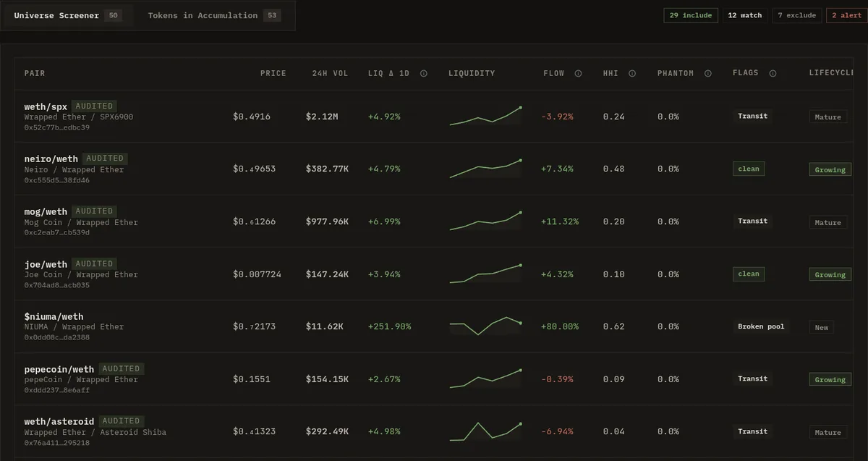Switch to Universe Screener tab
Screen dimensions: 868x461
[x=68, y=15]
